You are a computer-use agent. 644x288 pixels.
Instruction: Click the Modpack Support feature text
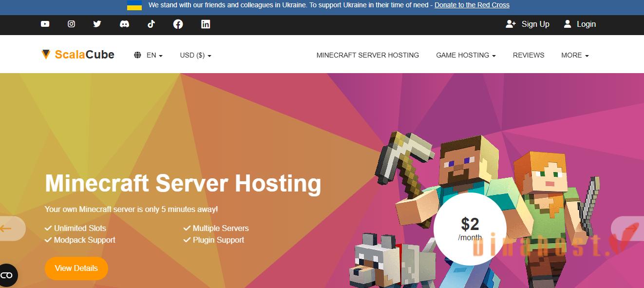[x=85, y=240]
